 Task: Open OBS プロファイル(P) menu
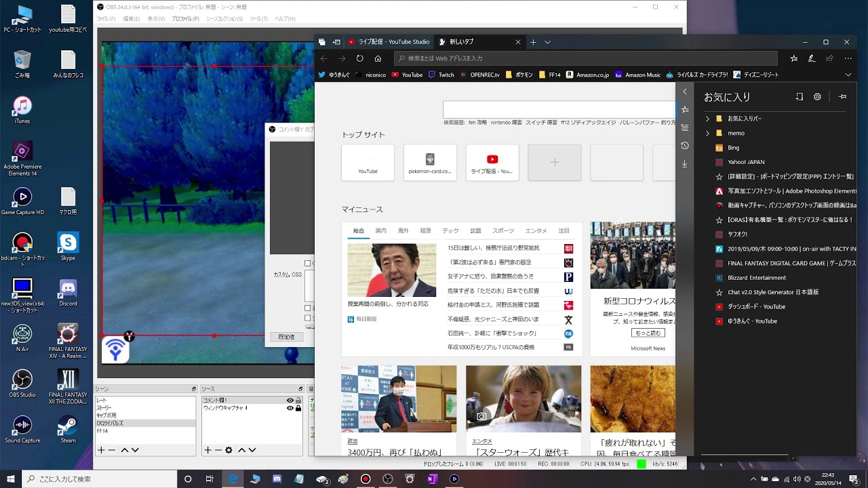185,19
